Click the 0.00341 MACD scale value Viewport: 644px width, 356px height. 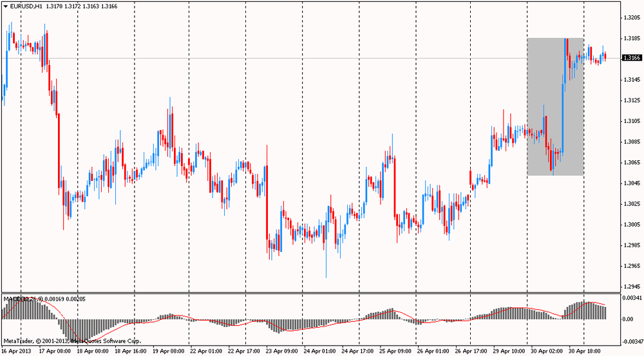coord(632,297)
